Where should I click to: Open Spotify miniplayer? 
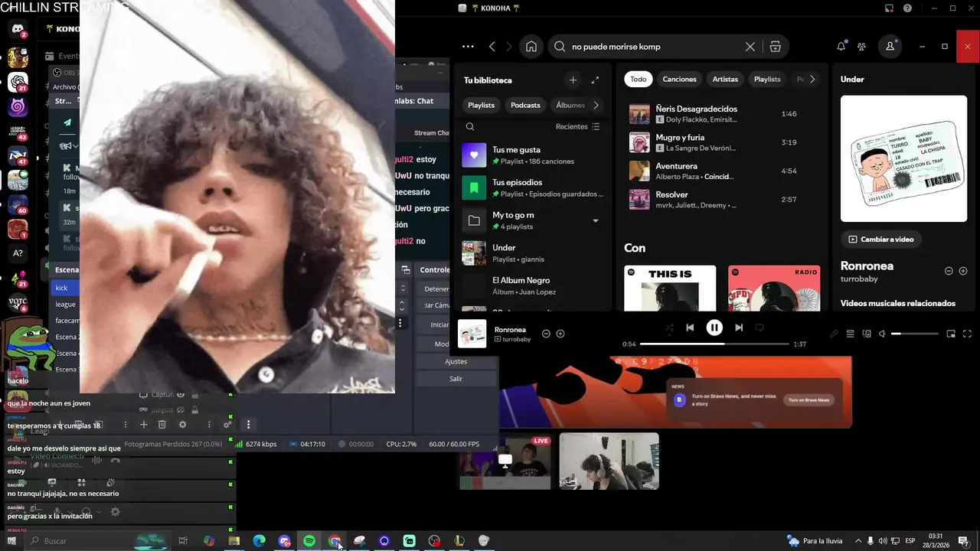click(951, 334)
